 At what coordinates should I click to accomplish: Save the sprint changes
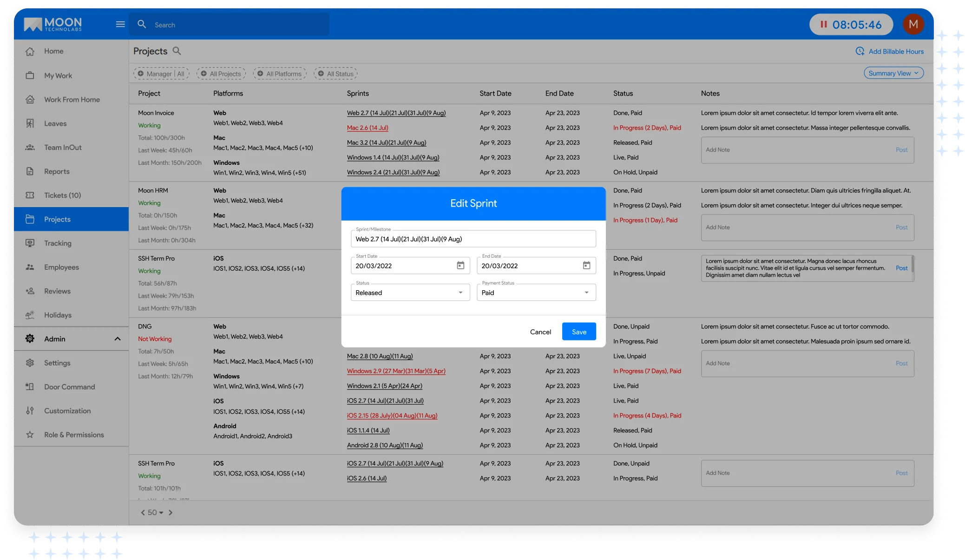coord(579,332)
